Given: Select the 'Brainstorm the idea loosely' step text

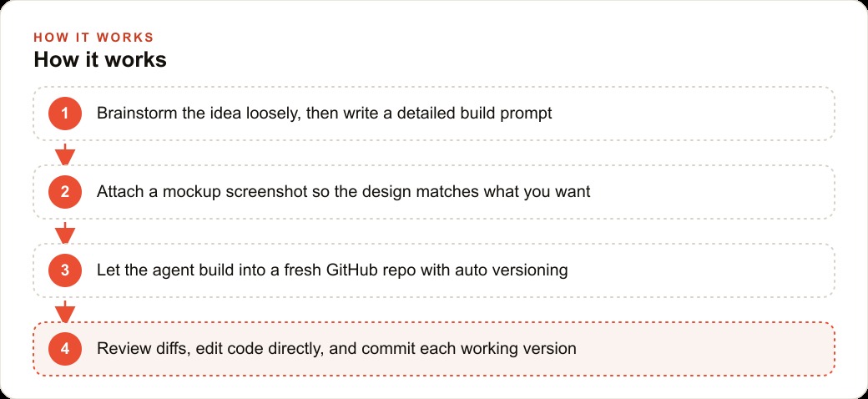Looking at the screenshot, I should point(325,114).
